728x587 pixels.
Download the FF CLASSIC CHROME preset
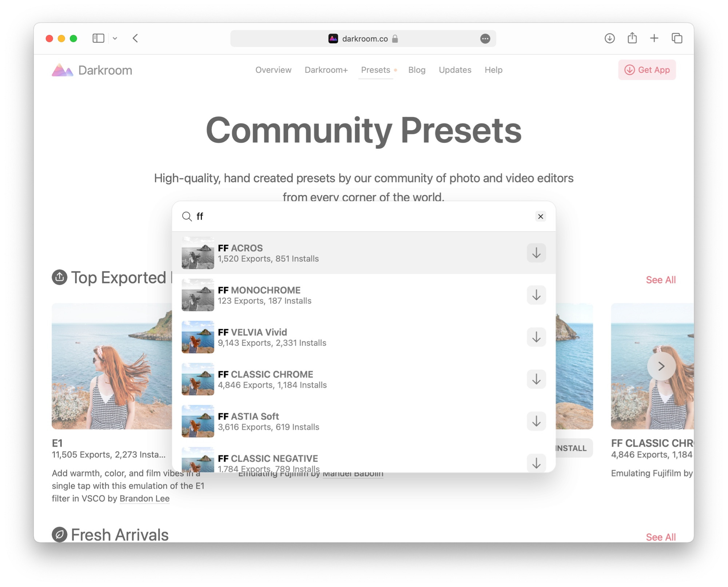(536, 379)
